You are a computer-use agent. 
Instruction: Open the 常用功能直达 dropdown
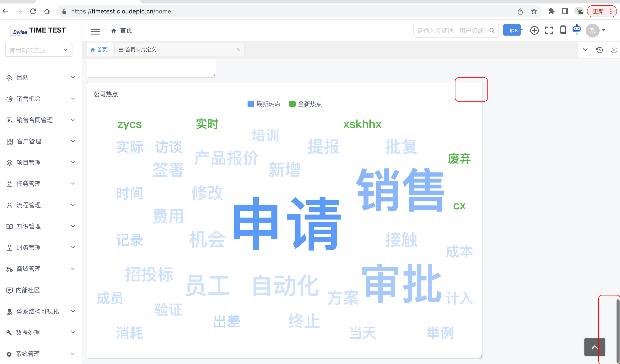click(39, 50)
